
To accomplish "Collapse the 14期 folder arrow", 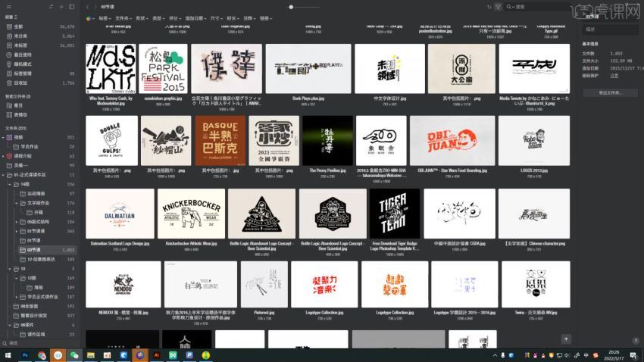I will coord(10,184).
